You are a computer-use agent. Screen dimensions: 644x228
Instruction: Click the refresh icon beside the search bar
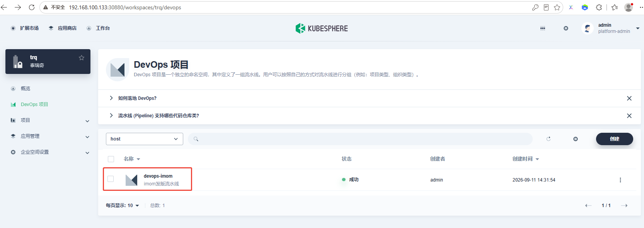coord(548,139)
